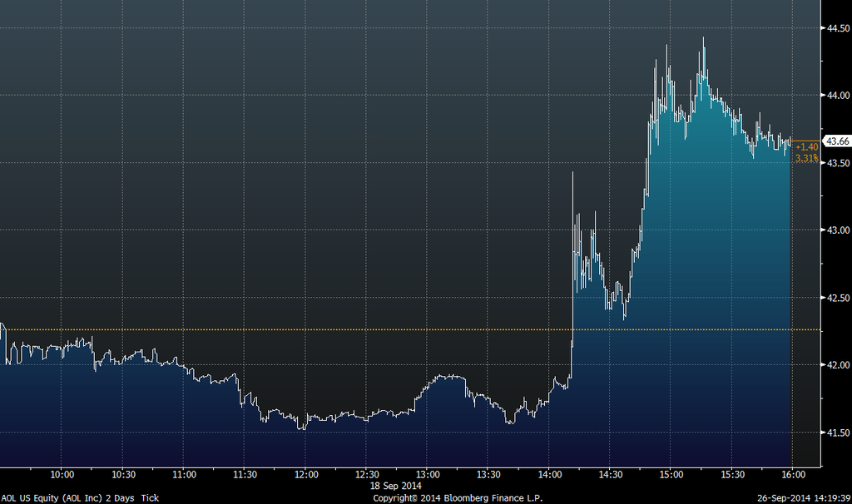Click the 12:30 time axis label
The width and height of the screenshot is (852, 504).
367,475
